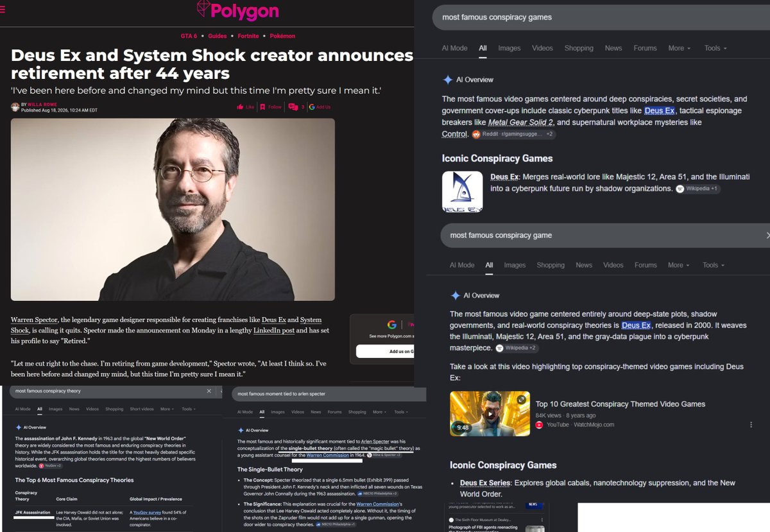Open Pokémon link in Polygon nav
Screen dimensions: 770x532
tap(282, 36)
